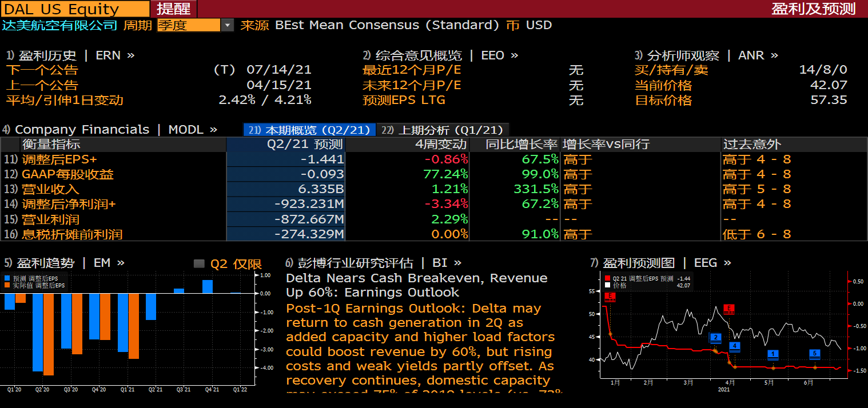Open 分析师观察 | ANR section
Screen dimensions: 868x408
[707, 55]
